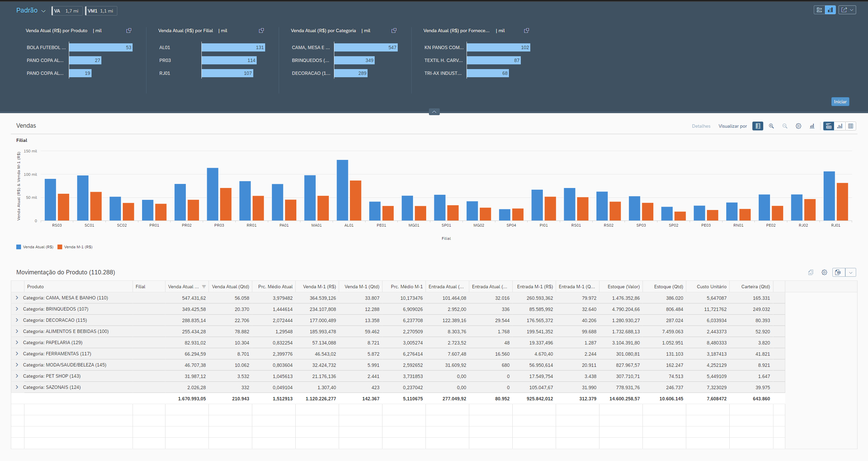Zoom out on the Vendas chart

[785, 126]
